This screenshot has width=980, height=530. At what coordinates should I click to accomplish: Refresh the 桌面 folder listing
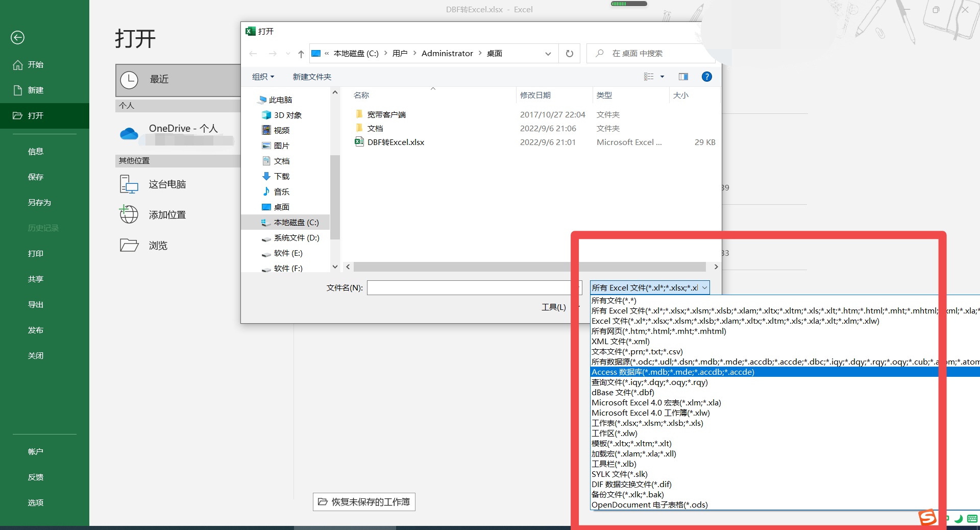[x=569, y=53]
